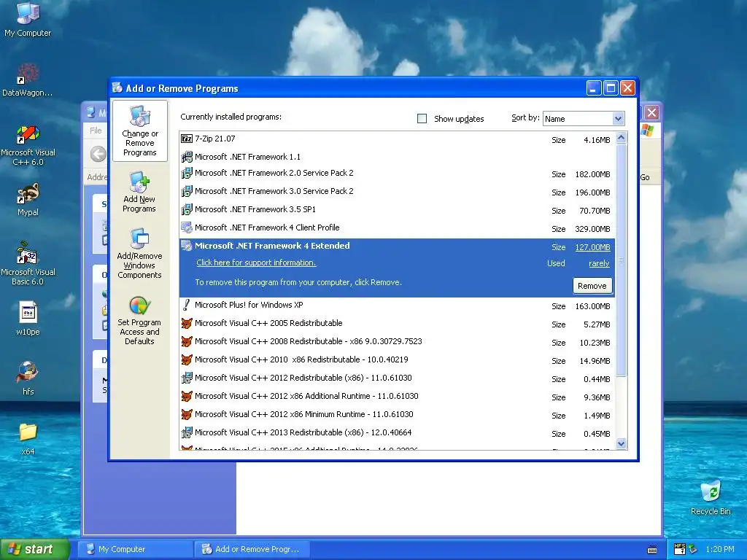
Task: Remove Microsoft .NET Framework 4 Extended
Action: coord(592,286)
